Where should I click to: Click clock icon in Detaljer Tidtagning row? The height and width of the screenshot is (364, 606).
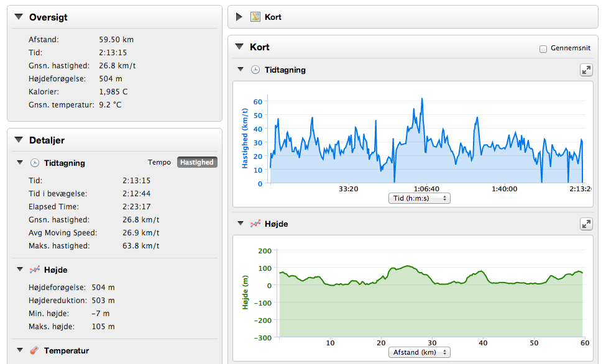(35, 163)
